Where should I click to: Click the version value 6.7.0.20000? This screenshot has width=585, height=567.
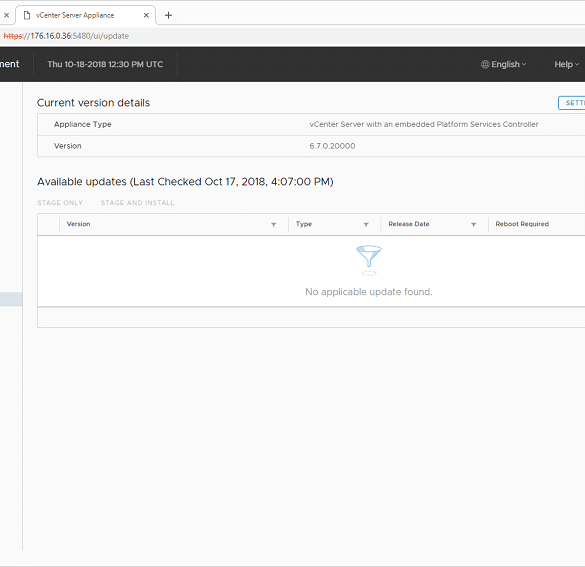(x=332, y=146)
